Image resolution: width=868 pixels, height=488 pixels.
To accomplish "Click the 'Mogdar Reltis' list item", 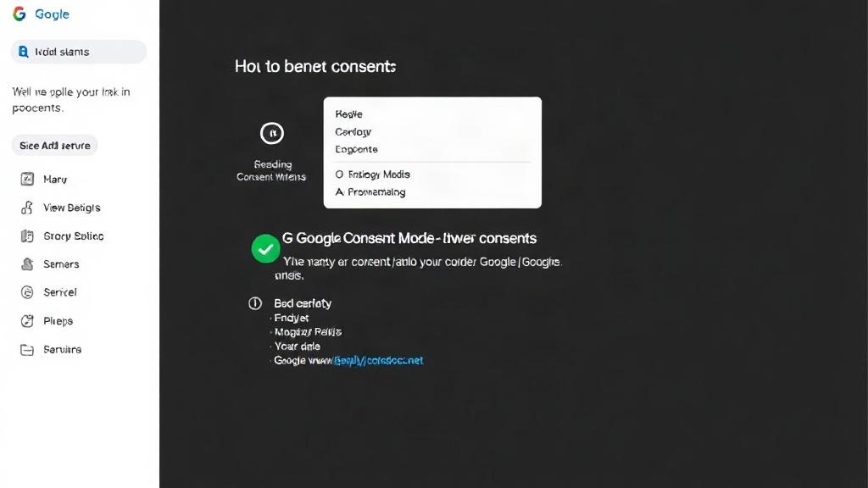I will [x=308, y=332].
